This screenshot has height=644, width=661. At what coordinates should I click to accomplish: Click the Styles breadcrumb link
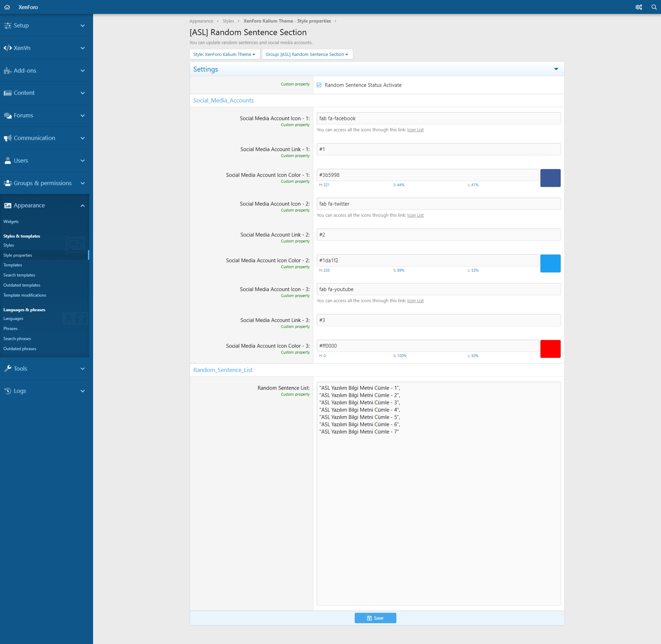pos(228,21)
